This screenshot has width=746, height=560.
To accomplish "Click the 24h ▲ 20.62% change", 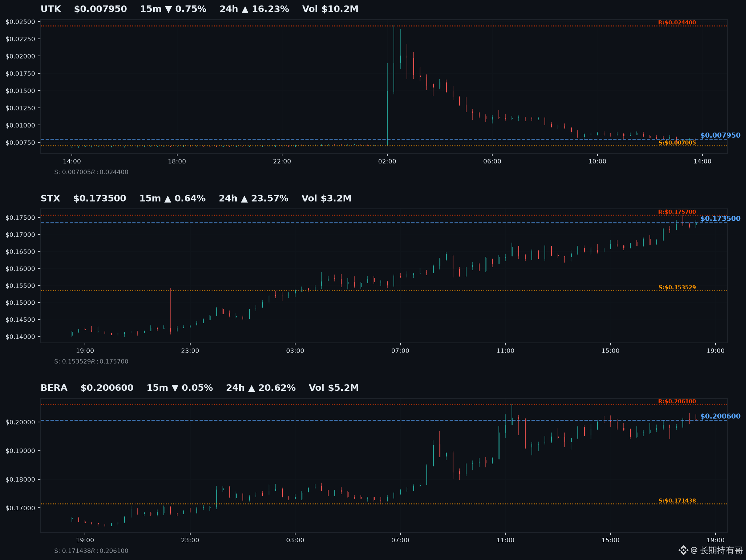I will (261, 388).
